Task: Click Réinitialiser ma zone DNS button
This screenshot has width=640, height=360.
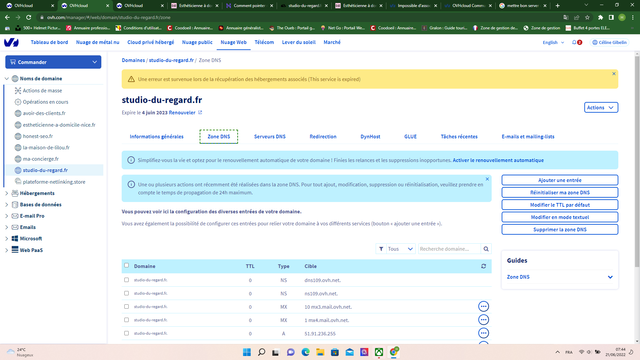Action: point(560,192)
